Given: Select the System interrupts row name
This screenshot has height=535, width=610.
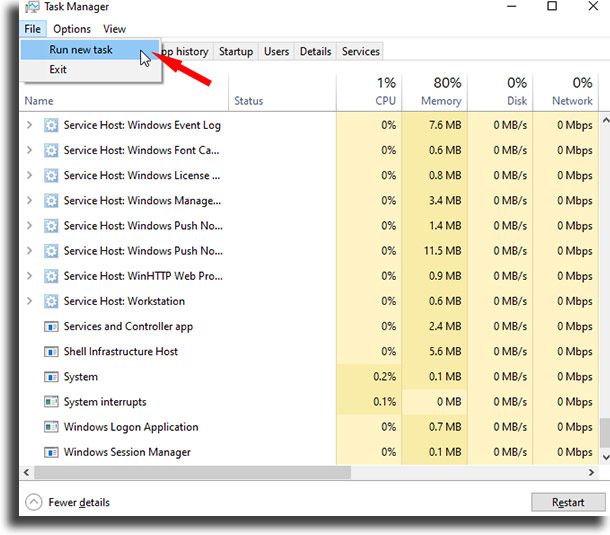Looking at the screenshot, I should pos(105,402).
